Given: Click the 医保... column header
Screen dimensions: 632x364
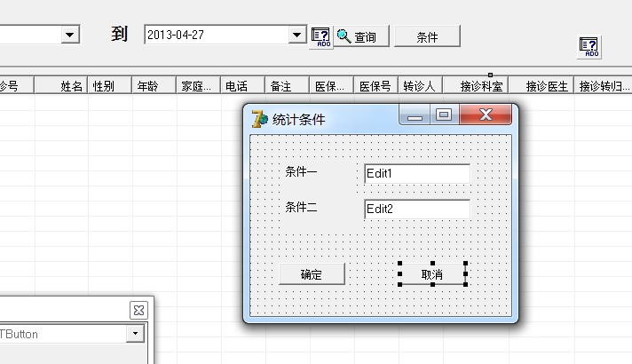Looking at the screenshot, I should (x=331, y=86).
